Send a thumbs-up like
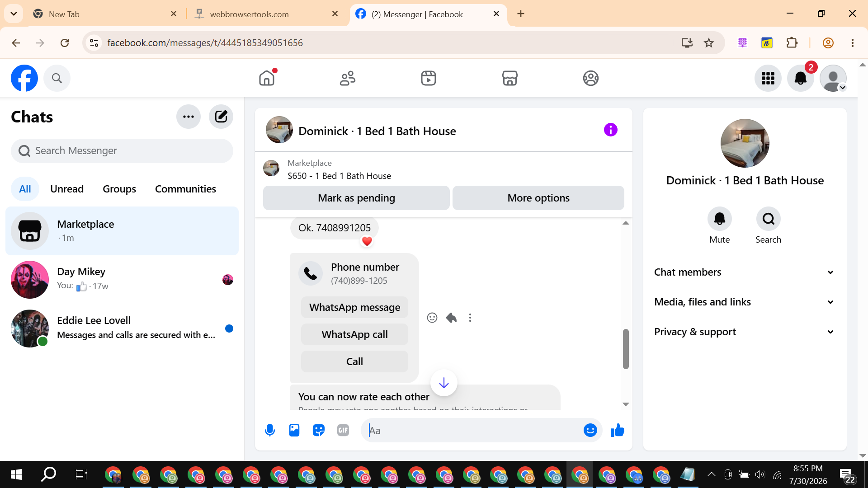This screenshot has height=488, width=868. (x=617, y=430)
